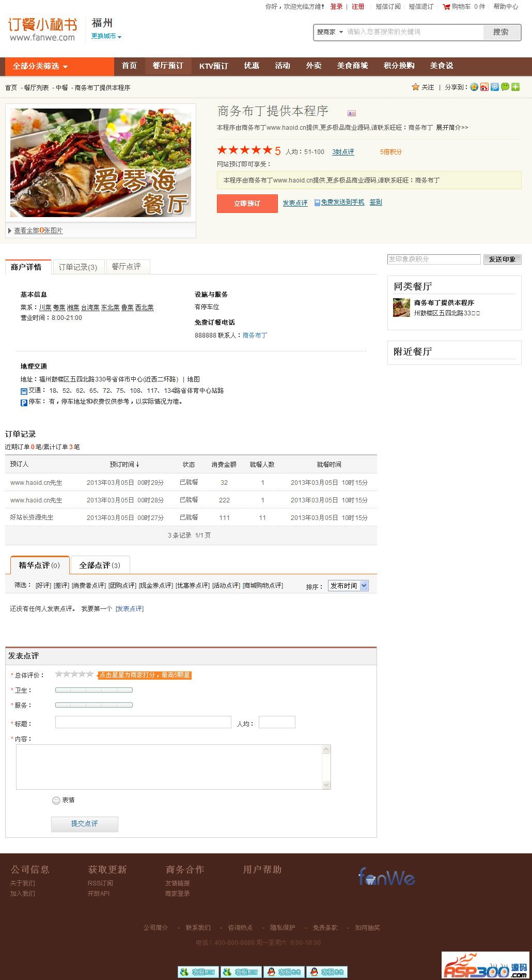This screenshot has width=532, height=980.
Task: Open the 更换城市 city switcher
Action: point(106,36)
